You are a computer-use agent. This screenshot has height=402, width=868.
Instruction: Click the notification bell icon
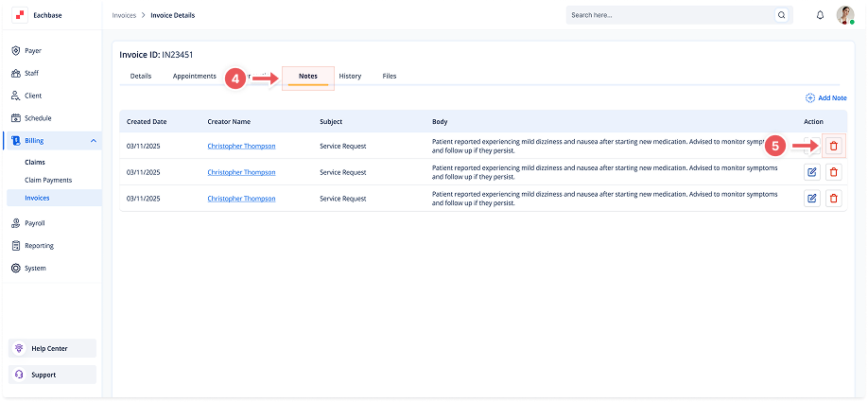(x=820, y=15)
